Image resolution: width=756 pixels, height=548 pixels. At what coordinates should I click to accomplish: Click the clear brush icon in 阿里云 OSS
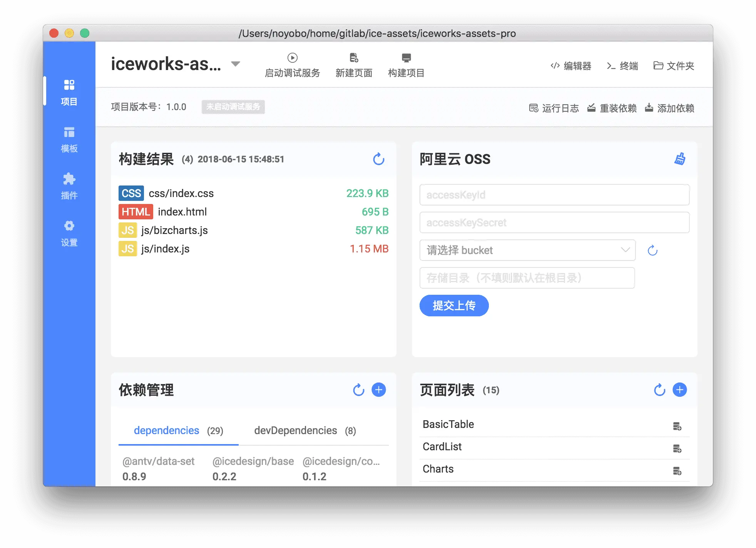pos(680,159)
